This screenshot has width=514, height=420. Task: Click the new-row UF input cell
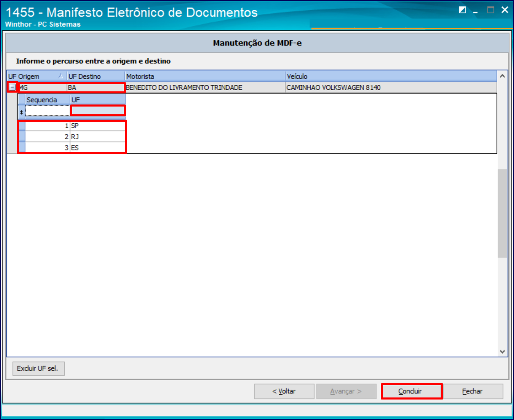98,111
